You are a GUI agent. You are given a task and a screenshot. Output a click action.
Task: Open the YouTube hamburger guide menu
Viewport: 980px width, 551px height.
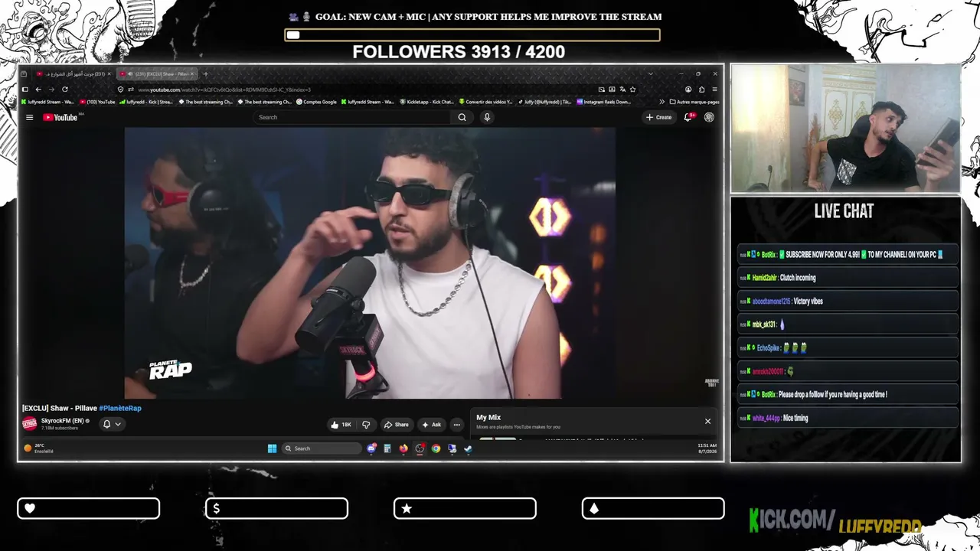29,117
